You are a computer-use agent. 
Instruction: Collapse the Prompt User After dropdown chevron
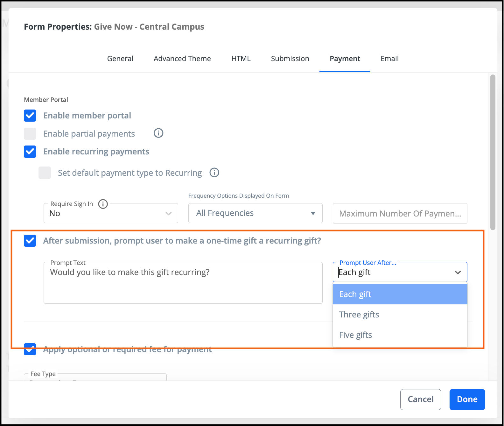458,272
